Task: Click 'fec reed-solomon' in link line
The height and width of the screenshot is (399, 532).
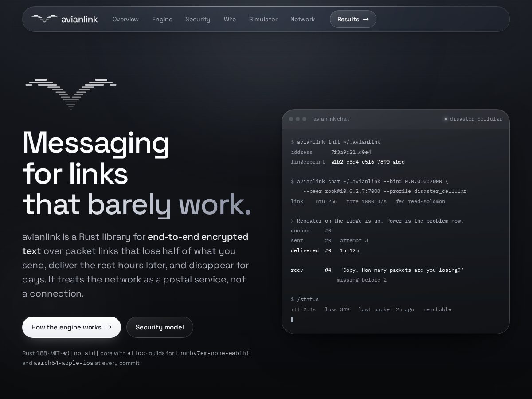Action: coord(420,201)
